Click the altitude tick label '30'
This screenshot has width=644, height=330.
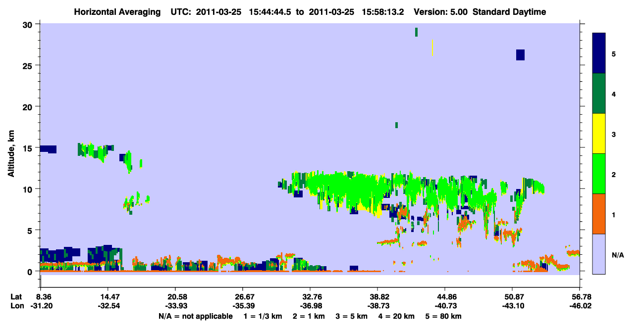coord(29,24)
